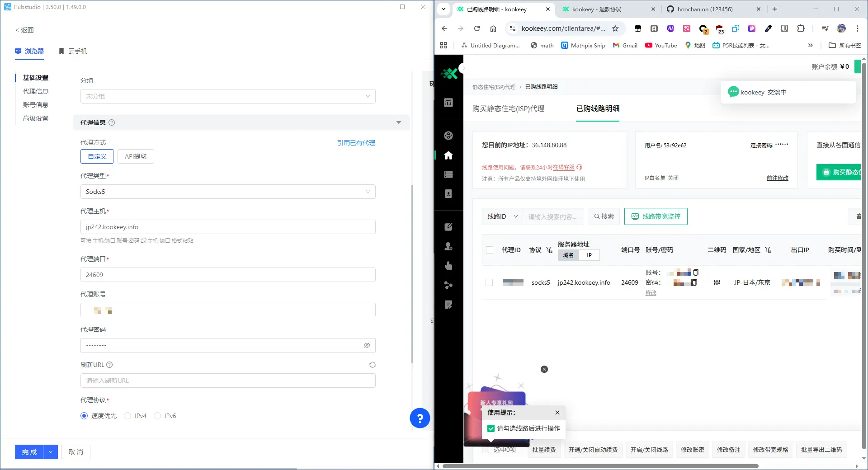Click the refresh URL reload icon
Viewport: 868px width, 470px height.
[x=373, y=365]
